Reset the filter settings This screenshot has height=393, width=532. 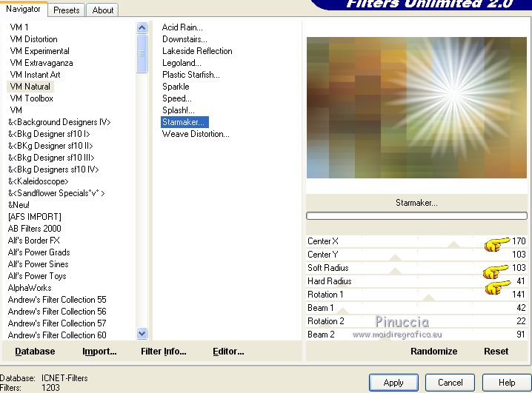coord(496,352)
